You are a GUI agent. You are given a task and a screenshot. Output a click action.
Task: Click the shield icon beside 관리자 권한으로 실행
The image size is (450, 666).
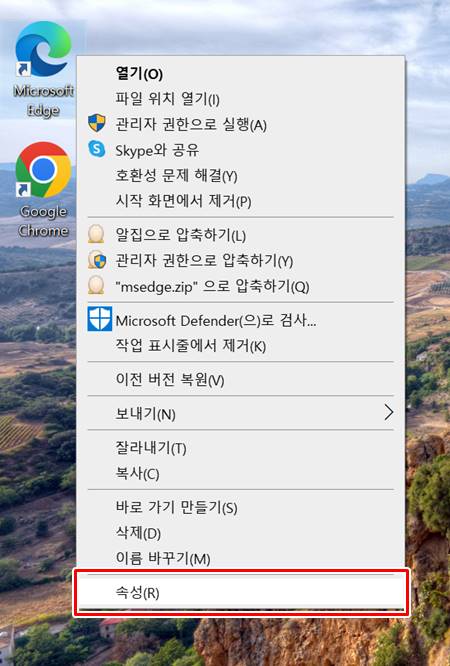97,123
